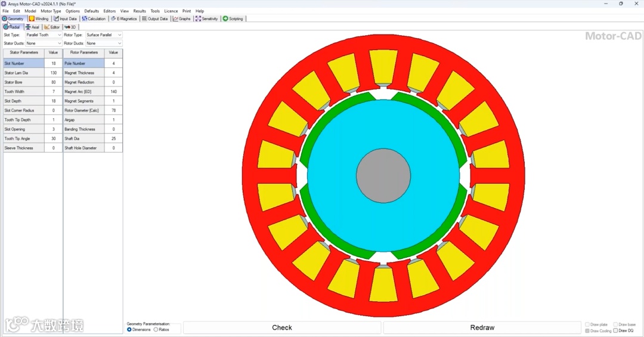Open the Tools menu
The width and height of the screenshot is (644, 337).
point(155,11)
